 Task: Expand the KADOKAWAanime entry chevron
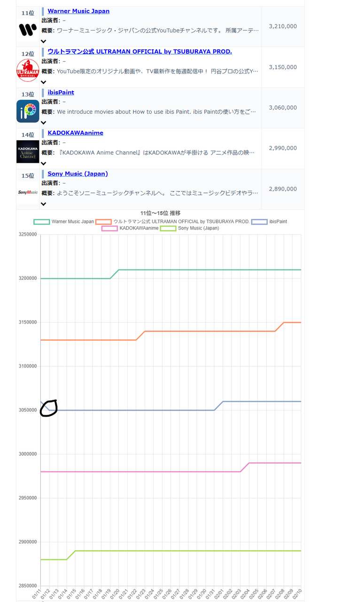pyautogui.click(x=44, y=163)
